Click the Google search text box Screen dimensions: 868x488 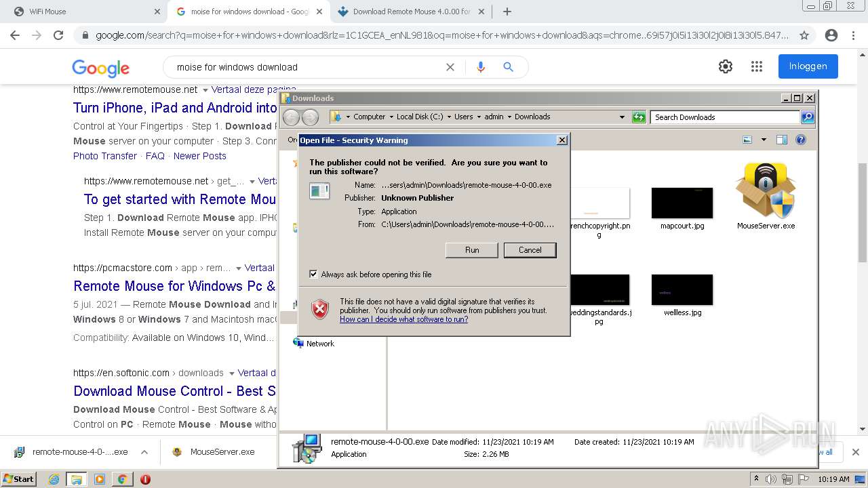(x=305, y=67)
